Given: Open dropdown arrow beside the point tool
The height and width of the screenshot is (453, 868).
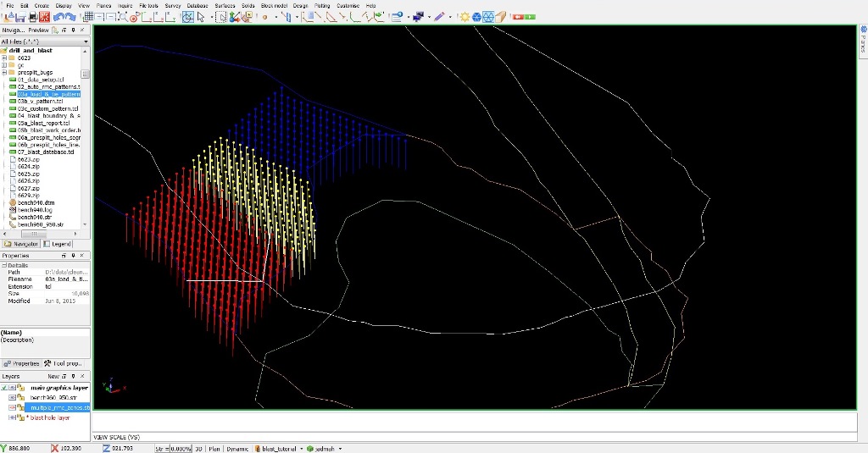Looking at the screenshot, I should [275, 17].
